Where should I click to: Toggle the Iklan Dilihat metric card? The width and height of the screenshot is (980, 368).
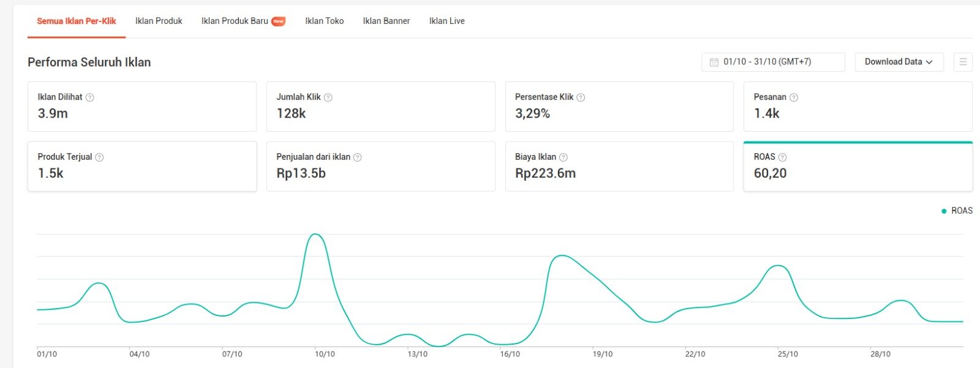click(x=141, y=107)
